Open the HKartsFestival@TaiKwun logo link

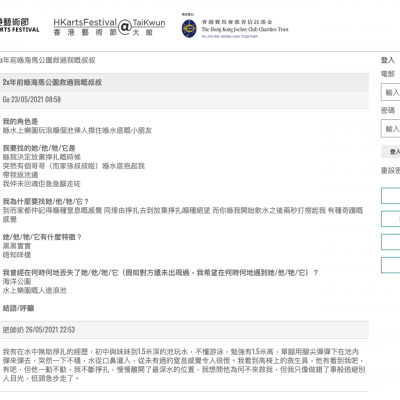tap(109, 27)
